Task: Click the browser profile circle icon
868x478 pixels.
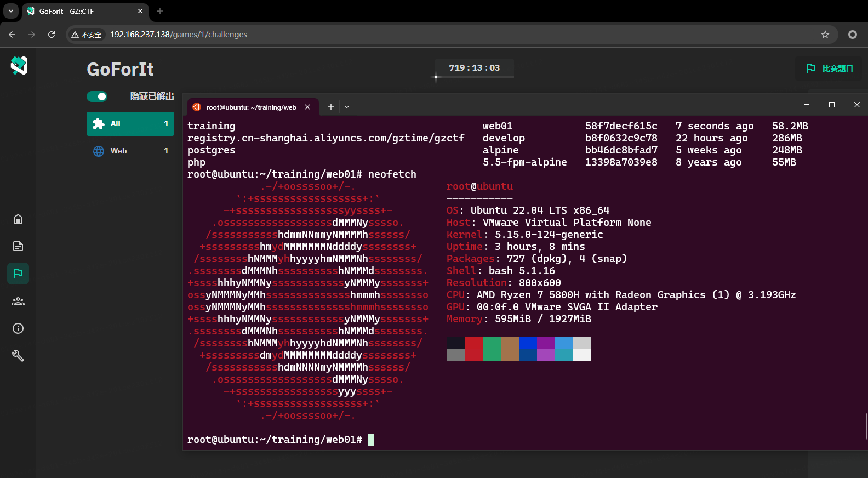Action: (853, 35)
